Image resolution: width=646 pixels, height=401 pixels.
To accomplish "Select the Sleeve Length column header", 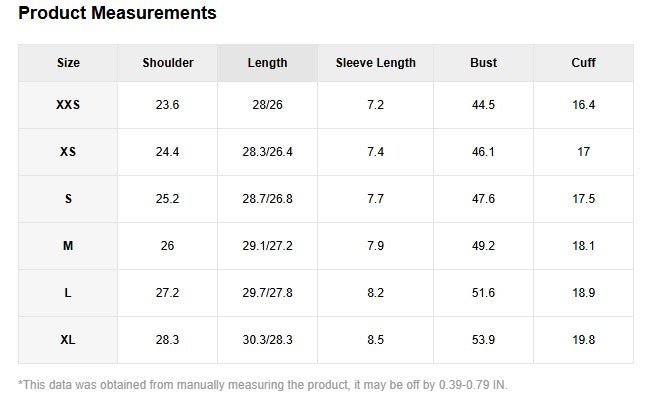I will coord(375,63).
